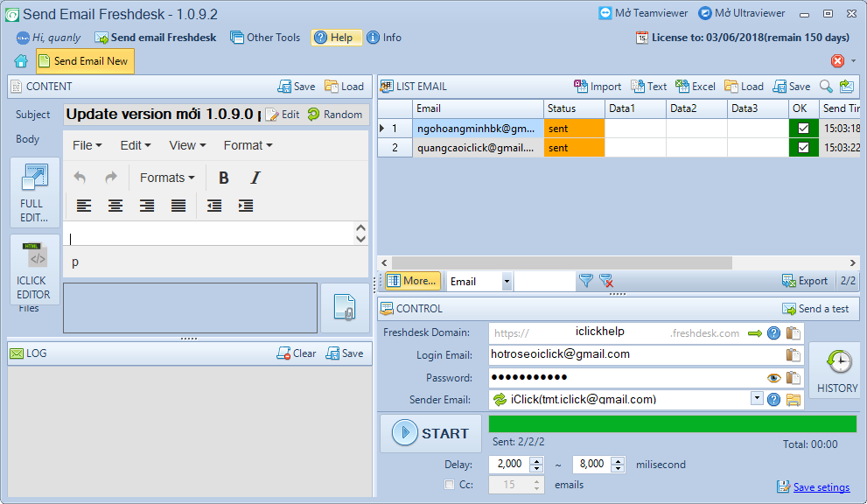Open the Other Tools menu
Viewport: 867px width, 504px height.
click(265, 38)
